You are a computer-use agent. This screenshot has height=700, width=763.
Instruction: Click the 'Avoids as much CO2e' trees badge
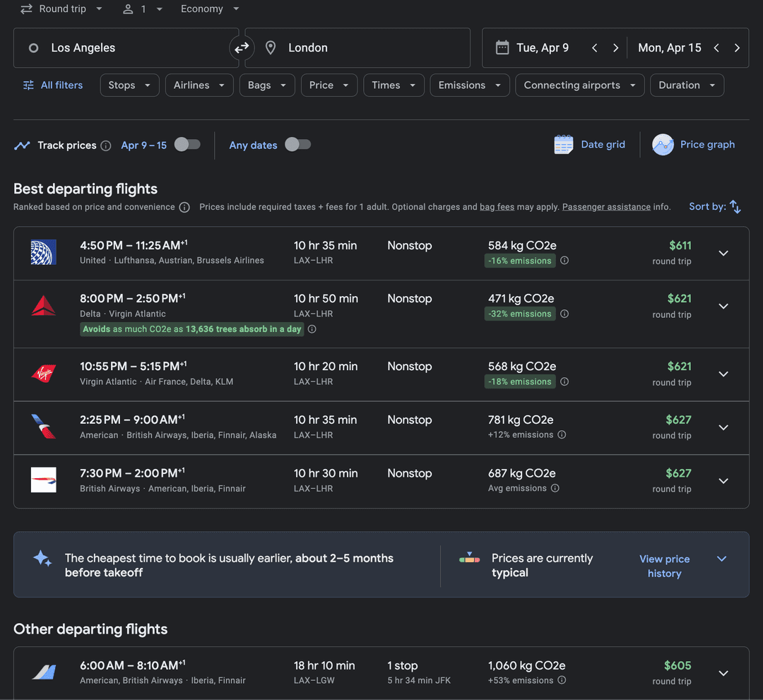(192, 329)
